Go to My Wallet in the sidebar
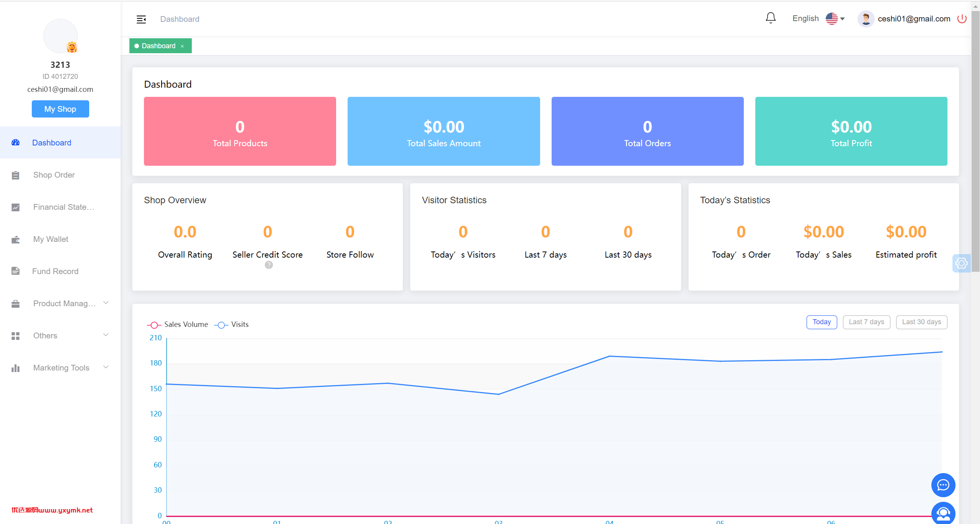 pyautogui.click(x=60, y=239)
